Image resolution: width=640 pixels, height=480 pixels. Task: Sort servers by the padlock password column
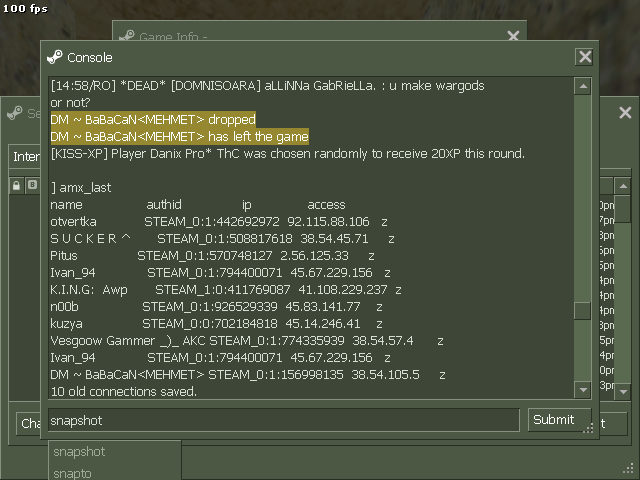pyautogui.click(x=16, y=186)
